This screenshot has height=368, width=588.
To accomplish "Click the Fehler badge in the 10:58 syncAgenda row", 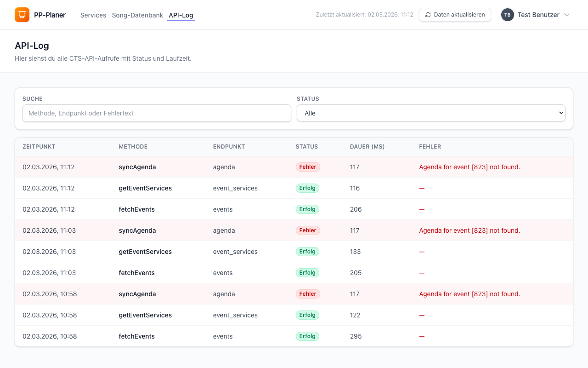I will [x=308, y=294].
